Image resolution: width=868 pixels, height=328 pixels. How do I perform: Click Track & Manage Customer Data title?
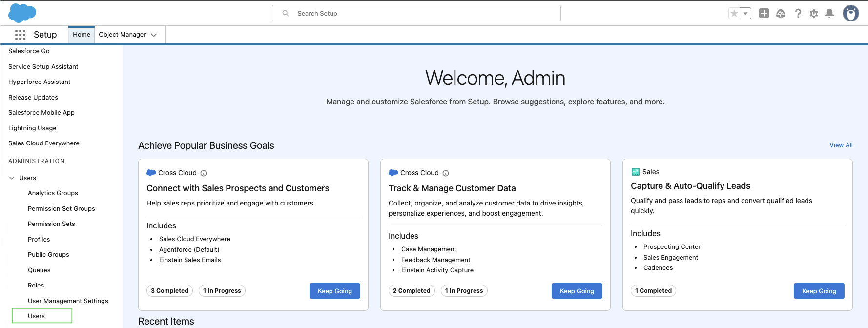(x=452, y=188)
